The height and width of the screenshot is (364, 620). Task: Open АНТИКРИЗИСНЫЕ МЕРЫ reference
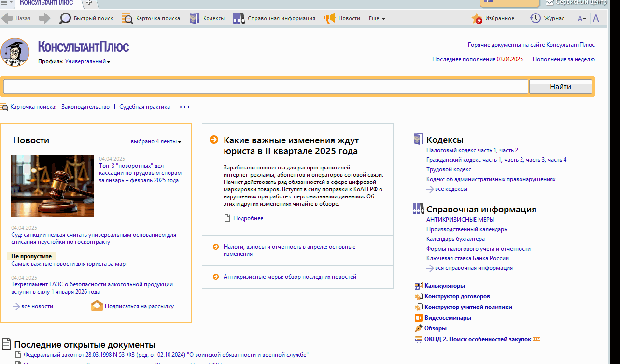pos(460,220)
